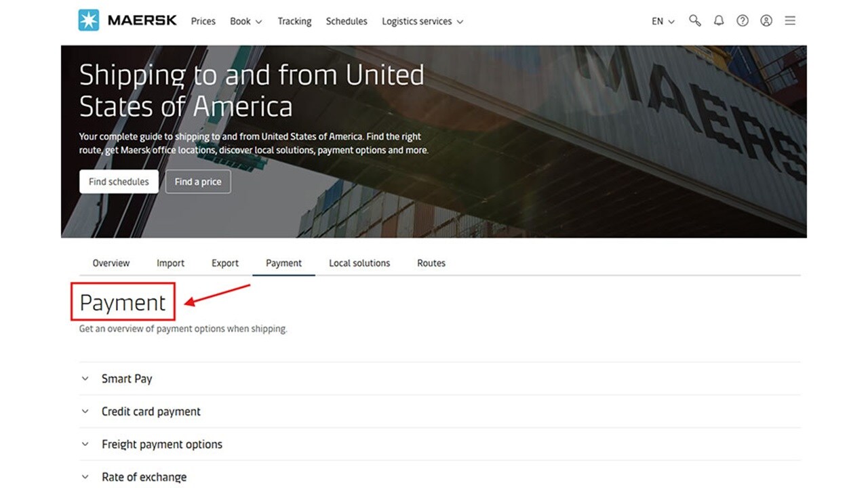
Task: Click the Find schedules button
Action: click(119, 182)
